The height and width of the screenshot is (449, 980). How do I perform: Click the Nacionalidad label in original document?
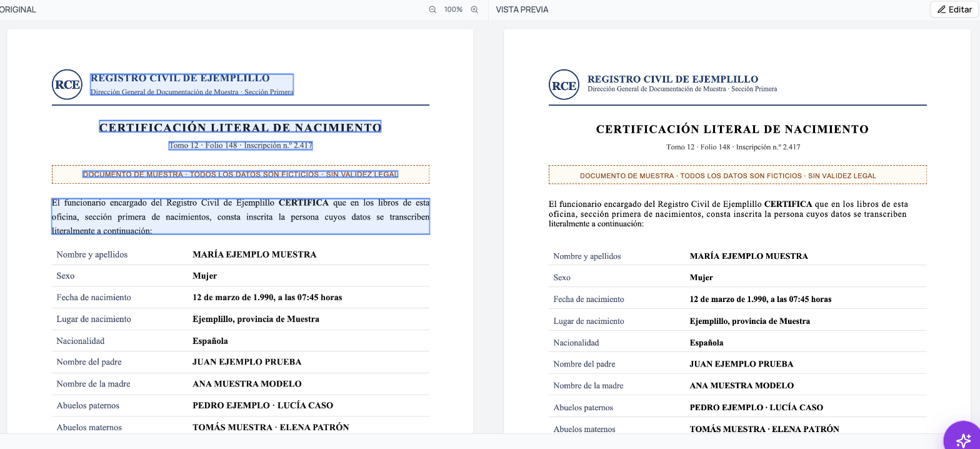click(81, 341)
